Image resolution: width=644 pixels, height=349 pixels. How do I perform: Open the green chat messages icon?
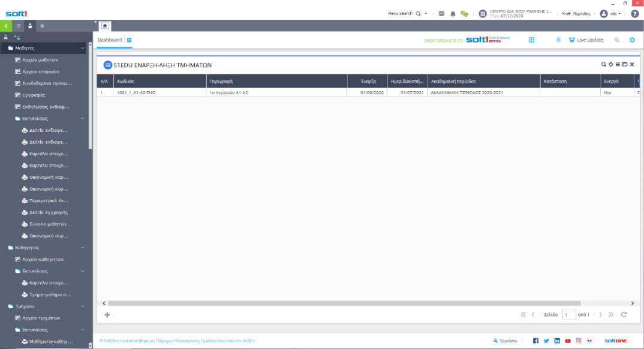(x=465, y=14)
